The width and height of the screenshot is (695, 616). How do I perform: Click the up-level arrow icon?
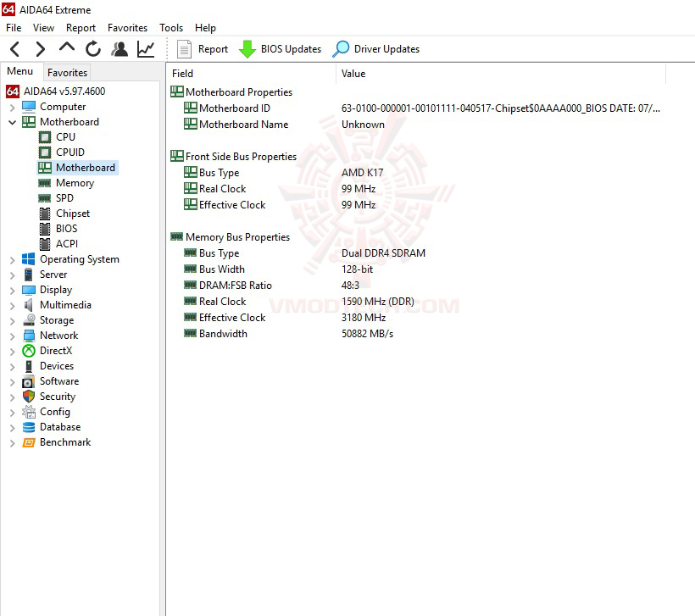[67, 47]
